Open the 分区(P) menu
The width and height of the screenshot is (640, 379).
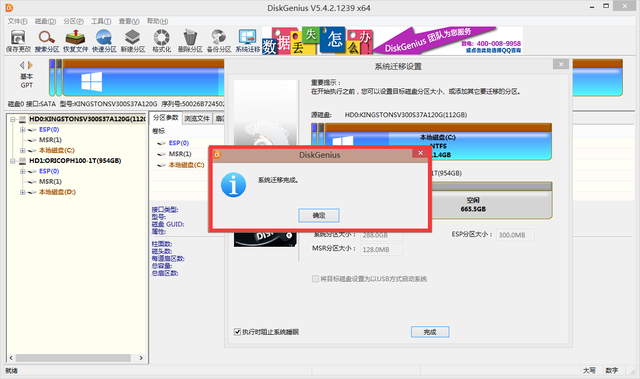point(73,21)
